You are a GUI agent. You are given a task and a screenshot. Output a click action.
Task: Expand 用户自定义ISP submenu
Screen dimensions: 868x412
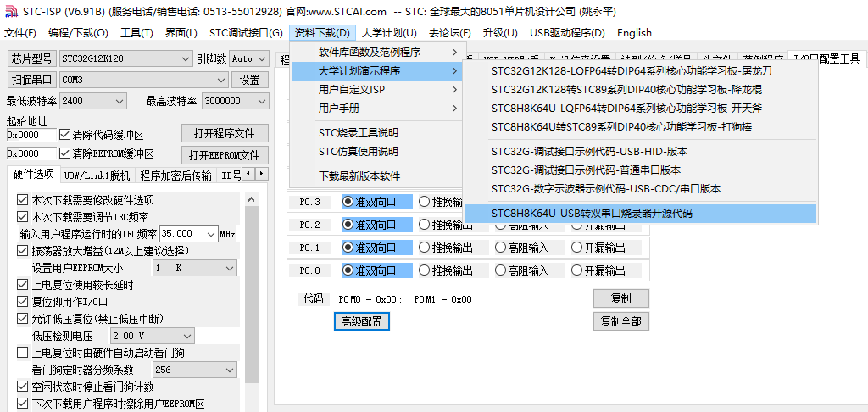point(378,90)
